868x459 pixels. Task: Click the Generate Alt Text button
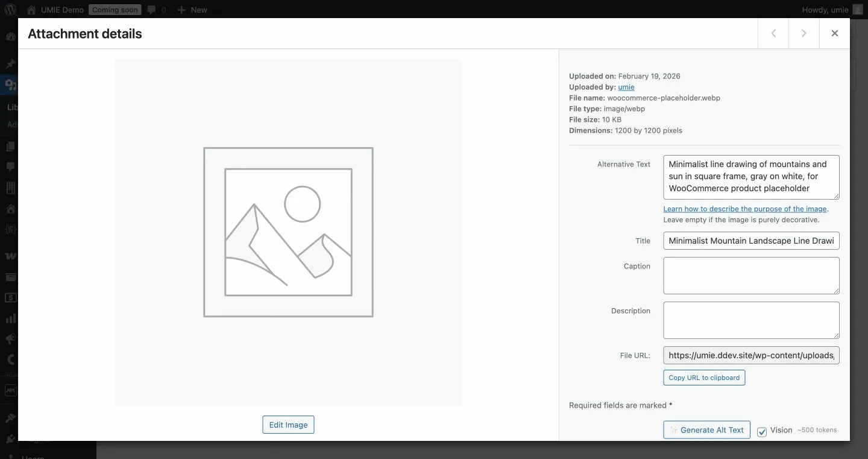click(707, 430)
